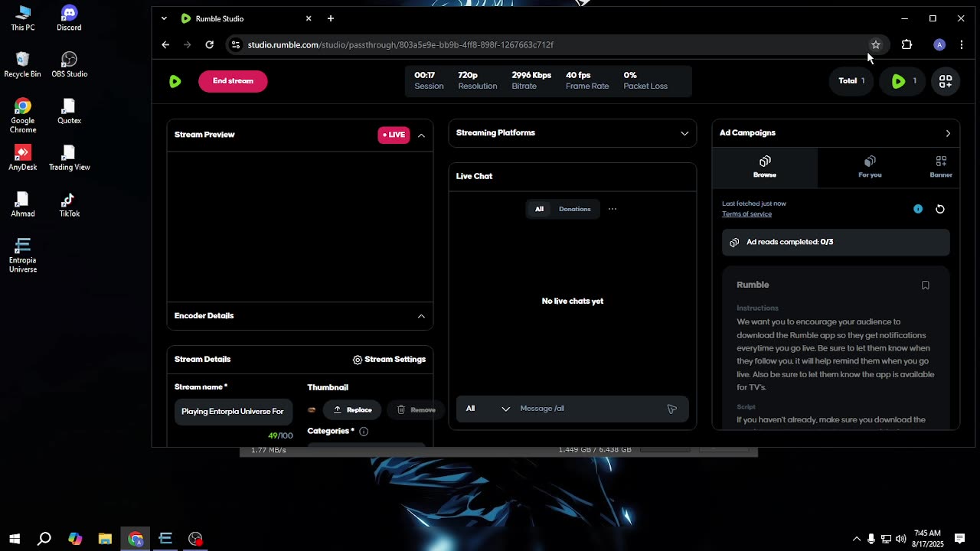
Task: Switch to the Banner ads tab
Action: 941,167
